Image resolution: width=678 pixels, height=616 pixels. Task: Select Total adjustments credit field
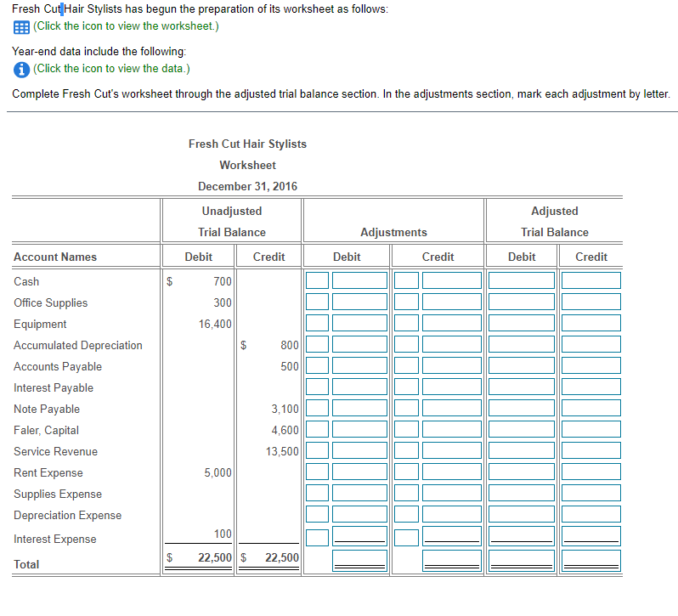point(451,560)
